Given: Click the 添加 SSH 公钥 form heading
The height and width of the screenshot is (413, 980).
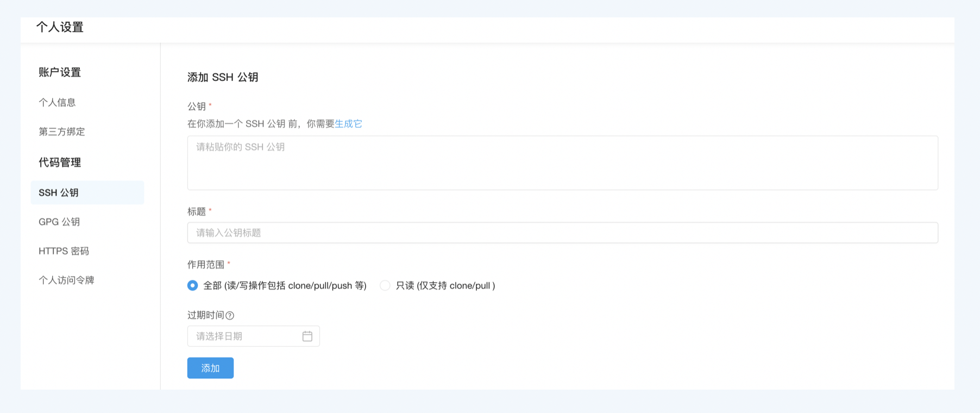Looking at the screenshot, I should (x=223, y=77).
